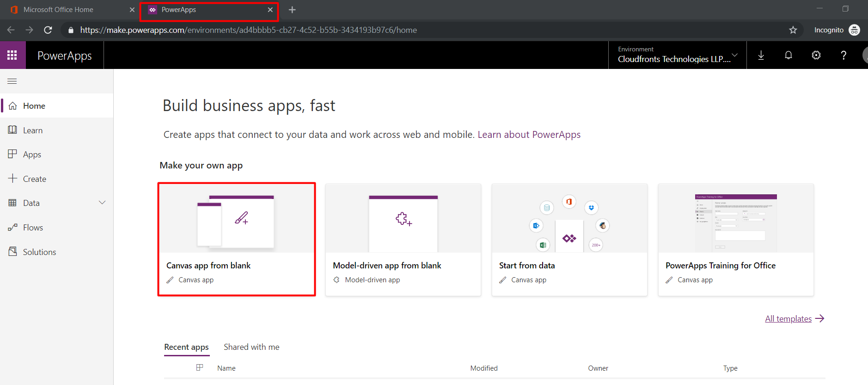868x385 pixels.
Task: Select the Model-driven app from blank tile
Action: pos(403,239)
